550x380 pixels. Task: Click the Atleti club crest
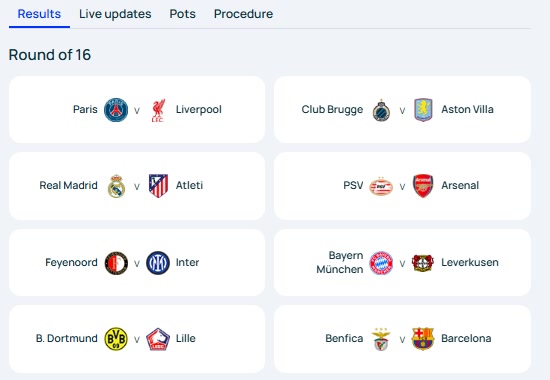click(x=158, y=186)
